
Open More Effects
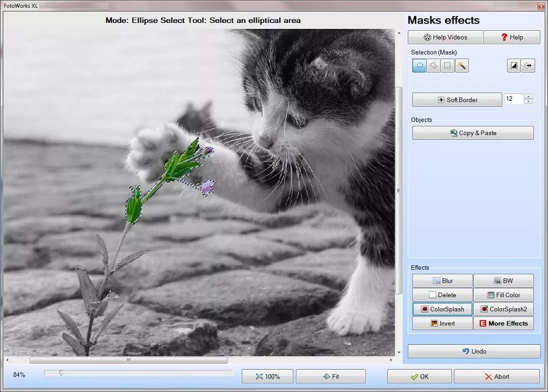(503, 324)
